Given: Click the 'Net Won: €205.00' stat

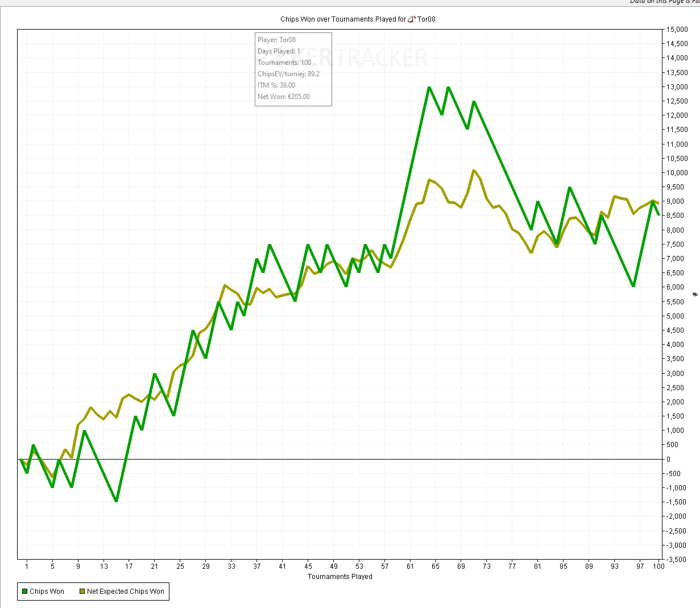Looking at the screenshot, I should coord(284,97).
